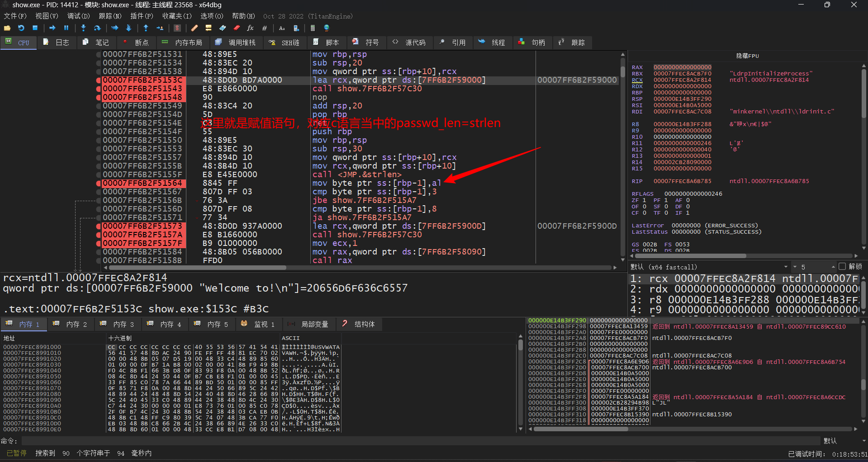The image size is (868, 462).
Task: Open the x64 fastcall calling convention dropdown
Action: (x=710, y=267)
